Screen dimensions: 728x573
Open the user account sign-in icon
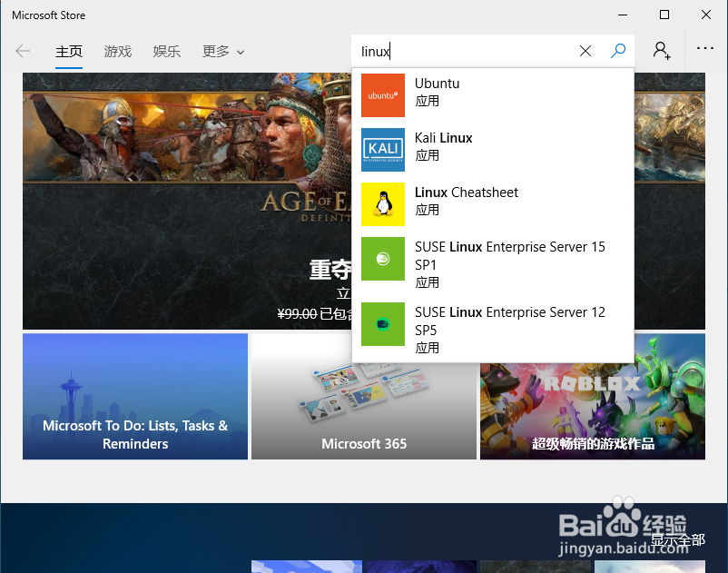pyautogui.click(x=662, y=50)
